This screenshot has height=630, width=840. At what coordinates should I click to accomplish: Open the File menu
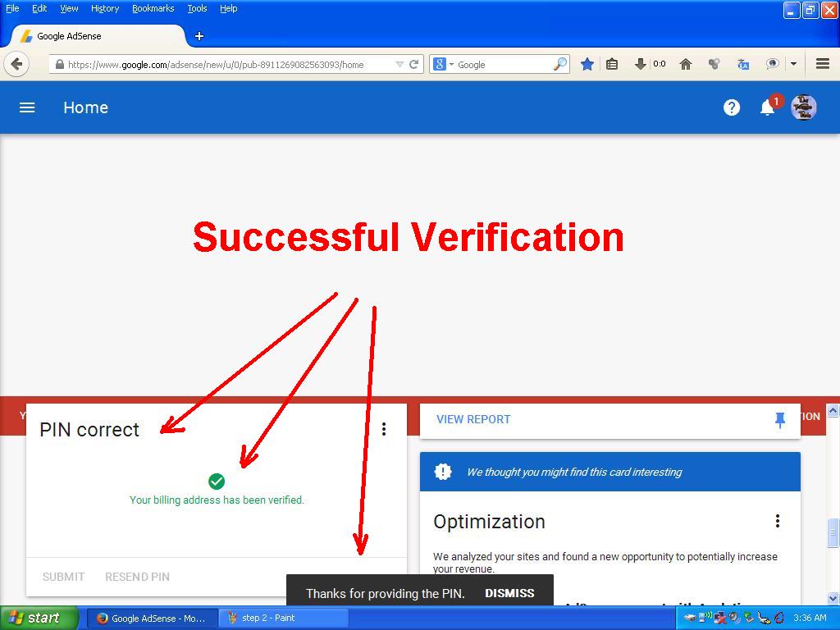12,8
